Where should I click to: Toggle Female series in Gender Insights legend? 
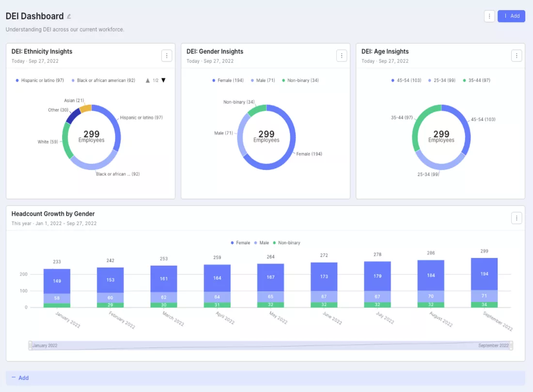click(x=228, y=80)
